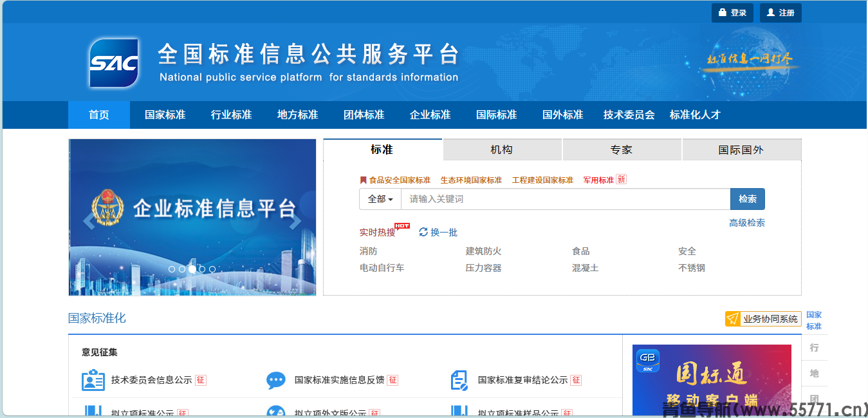Search hot keyword 安全
Viewport: 868px width, 418px height.
[687, 251]
